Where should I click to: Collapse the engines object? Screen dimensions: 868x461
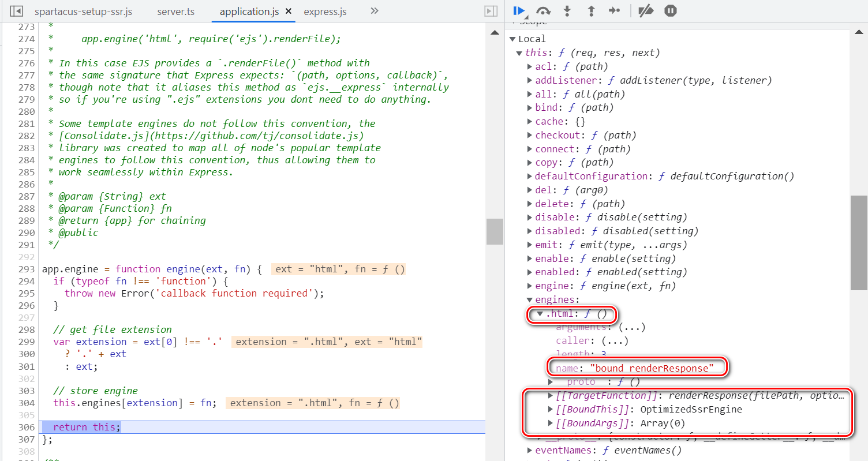coord(529,299)
